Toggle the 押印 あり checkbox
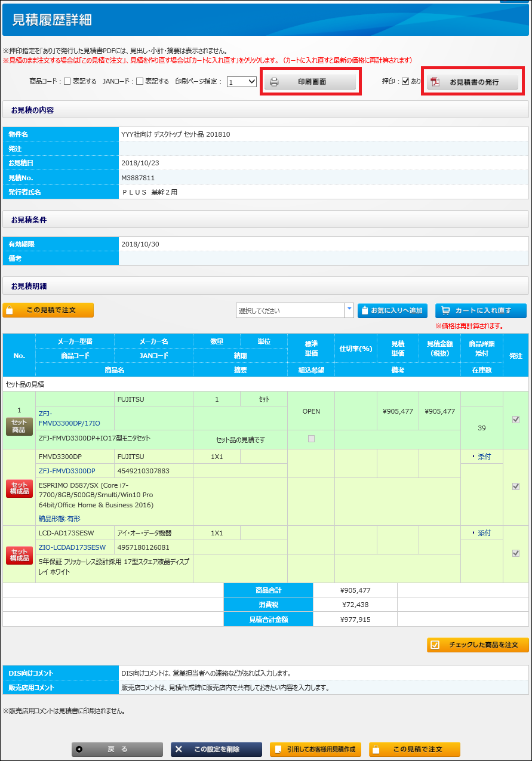This screenshot has height=761, width=532. 405,81
